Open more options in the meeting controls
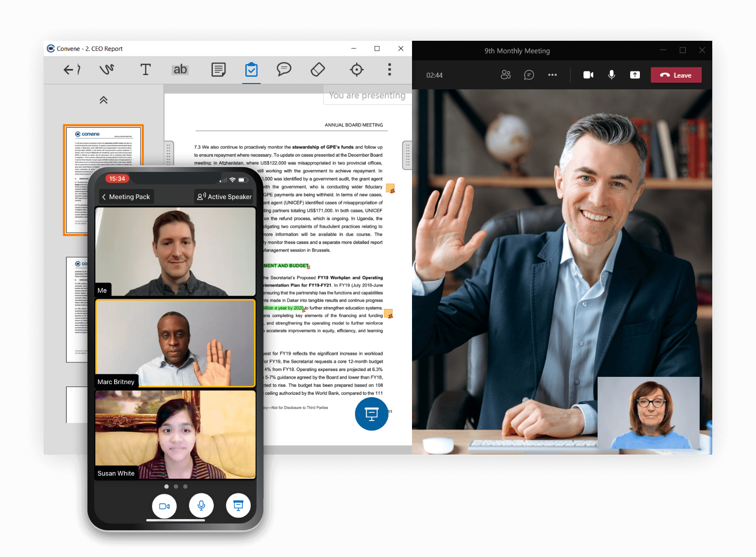Viewport: 756px width, 557px height. pos(552,75)
